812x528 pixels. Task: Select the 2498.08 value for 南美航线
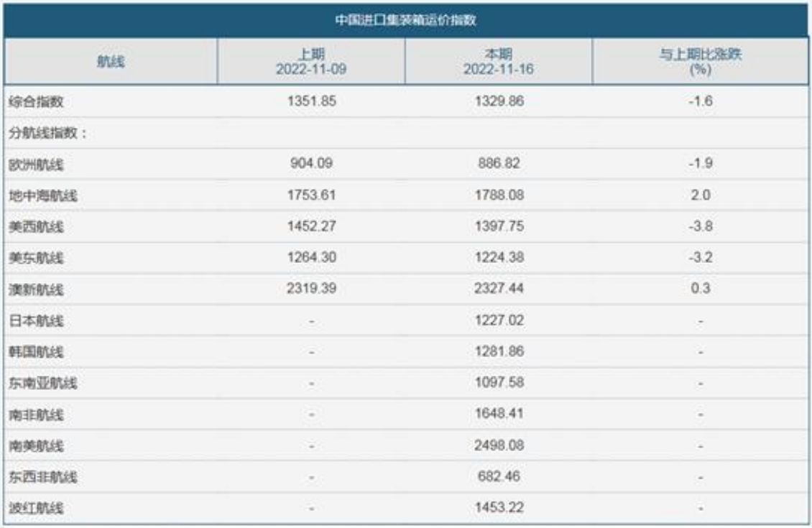[x=499, y=446]
